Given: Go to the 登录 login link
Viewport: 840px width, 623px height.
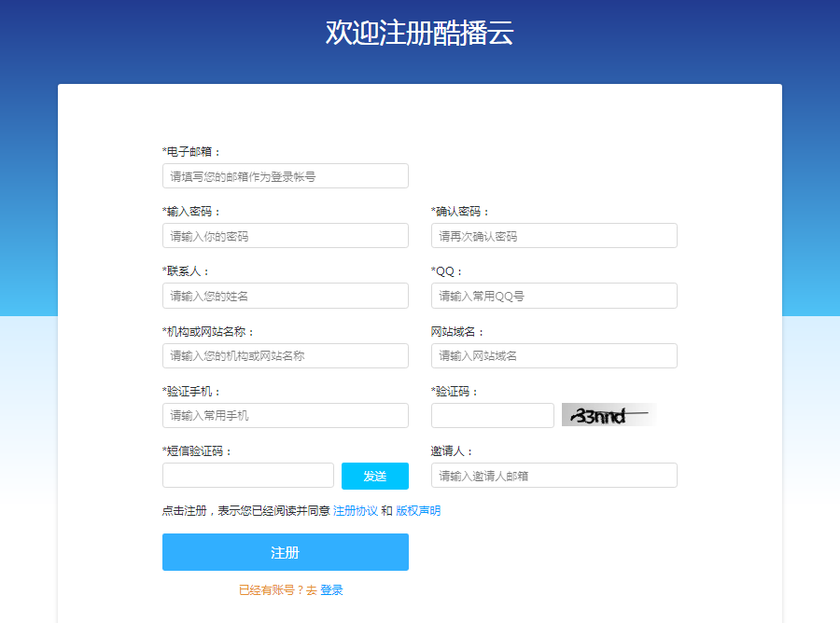Looking at the screenshot, I should pos(331,590).
